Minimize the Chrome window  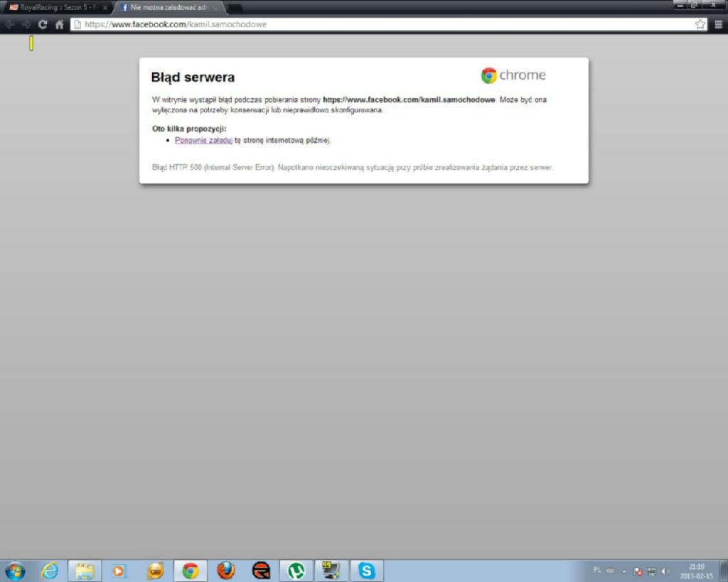(x=680, y=6)
